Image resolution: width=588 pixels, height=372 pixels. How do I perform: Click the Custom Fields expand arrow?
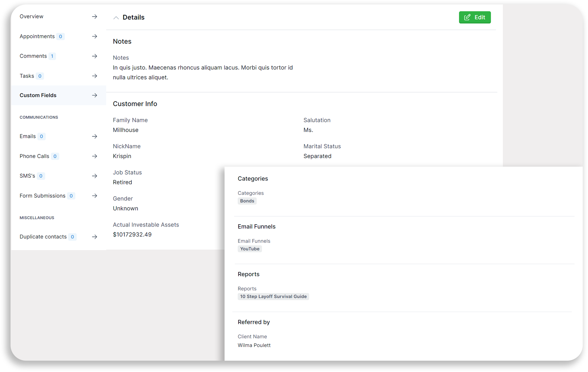[94, 95]
